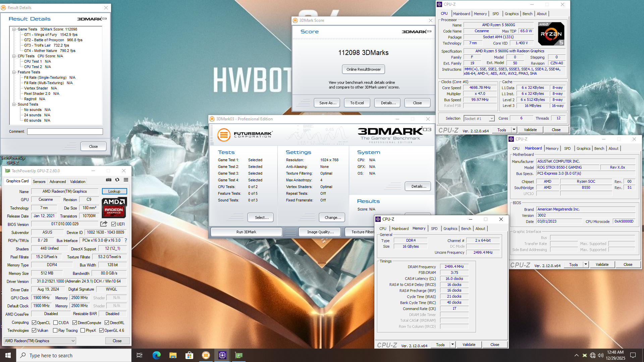Open the Socket #1 selection dropdown
This screenshot has width=644, height=362.
(491, 119)
